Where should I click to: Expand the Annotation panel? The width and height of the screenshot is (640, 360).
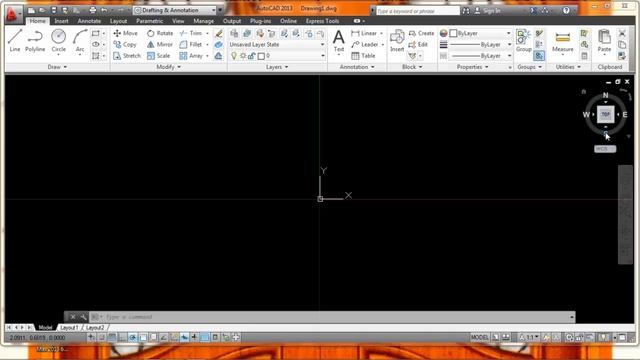[357, 67]
